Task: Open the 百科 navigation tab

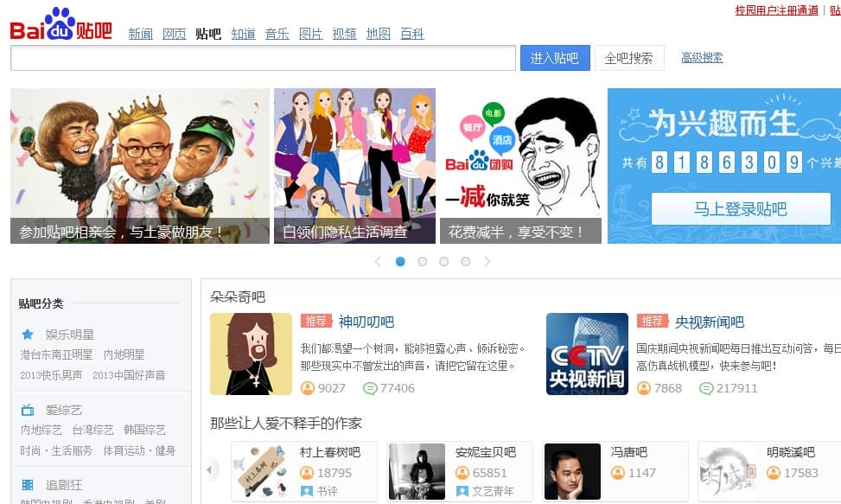Action: (412, 34)
